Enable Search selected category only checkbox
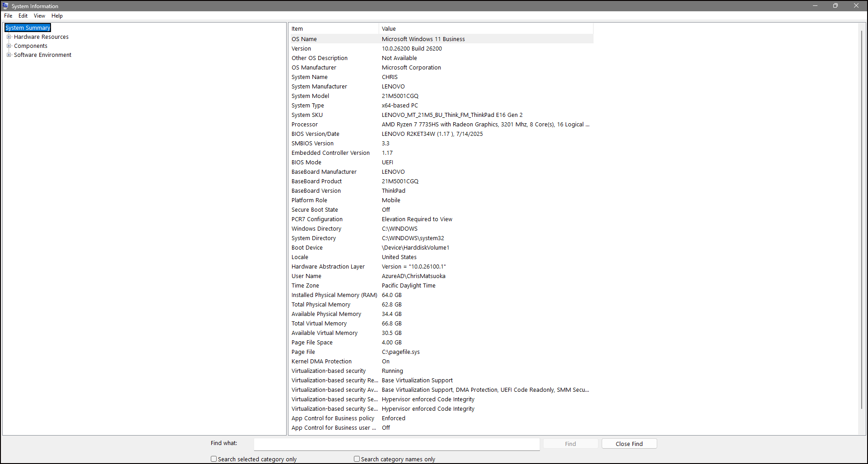Viewport: 868px width, 464px height. tap(214, 459)
